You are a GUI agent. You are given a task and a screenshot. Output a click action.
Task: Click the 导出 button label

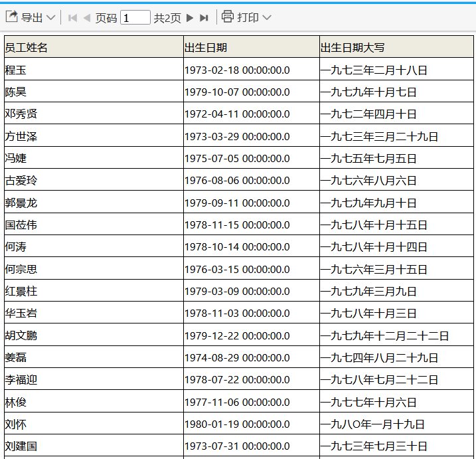coord(32,18)
